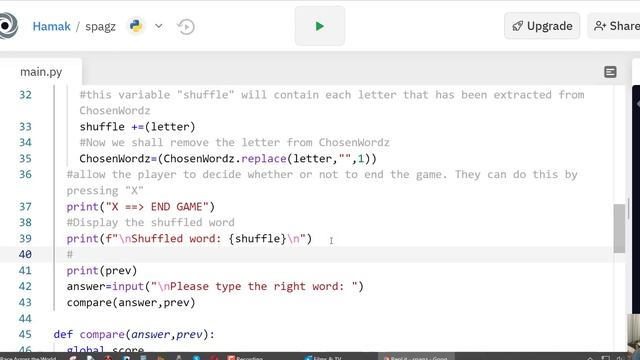Screen dimensions: 640x360
Task: Place cursor on line 40 comment hash
Action: point(70,254)
